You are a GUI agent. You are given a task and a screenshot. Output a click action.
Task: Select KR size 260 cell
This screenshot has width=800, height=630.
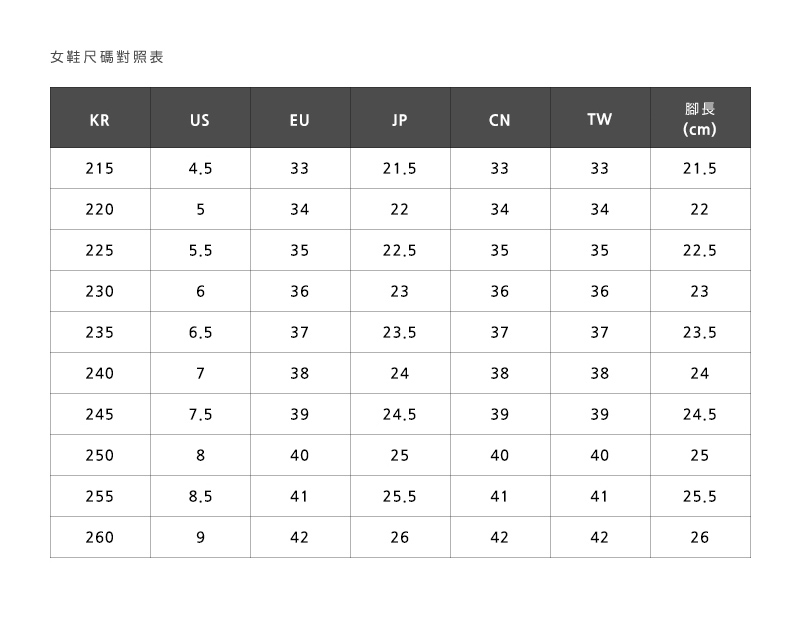click(x=100, y=537)
